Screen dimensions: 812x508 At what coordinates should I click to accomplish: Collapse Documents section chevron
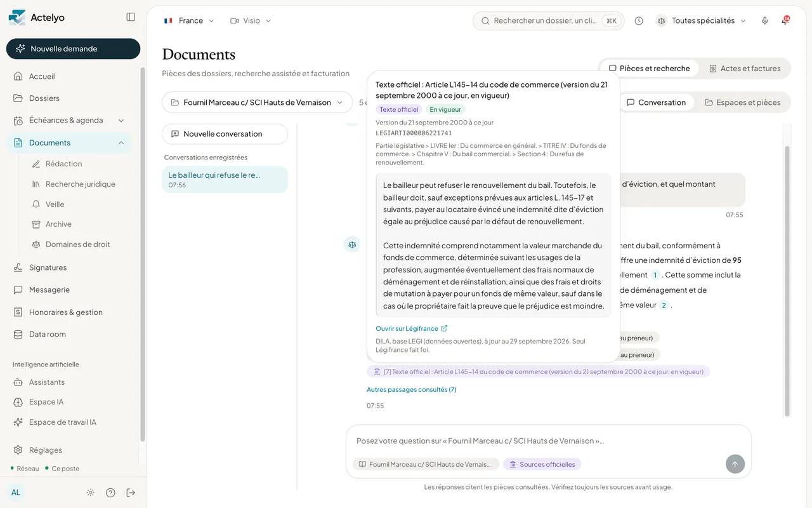(121, 143)
